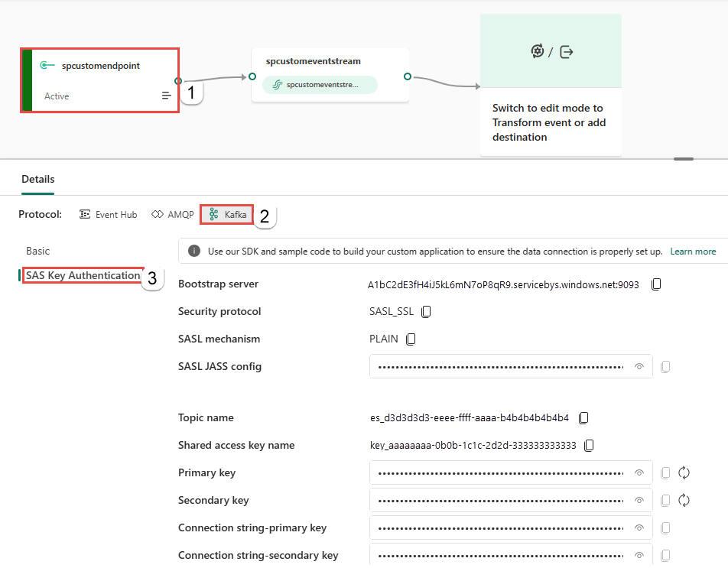This screenshot has width=728, height=568.
Task: Open the Basic section
Action: [38, 251]
